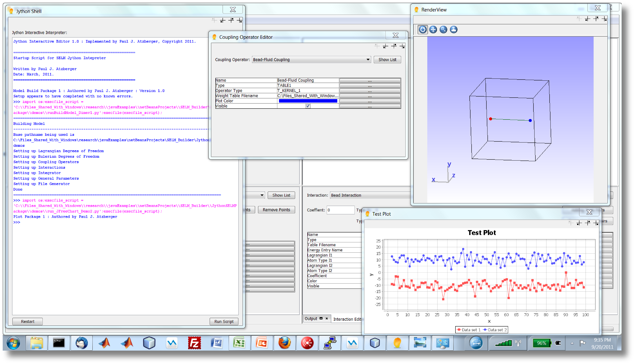
Task: Open the Coupling Operator dropdown
Action: point(368,60)
